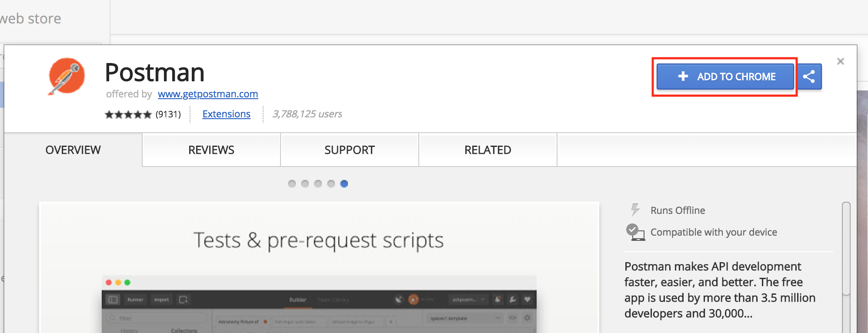The image size is (868, 333).
Task: Click the Add to Chrome button
Action: pos(725,77)
